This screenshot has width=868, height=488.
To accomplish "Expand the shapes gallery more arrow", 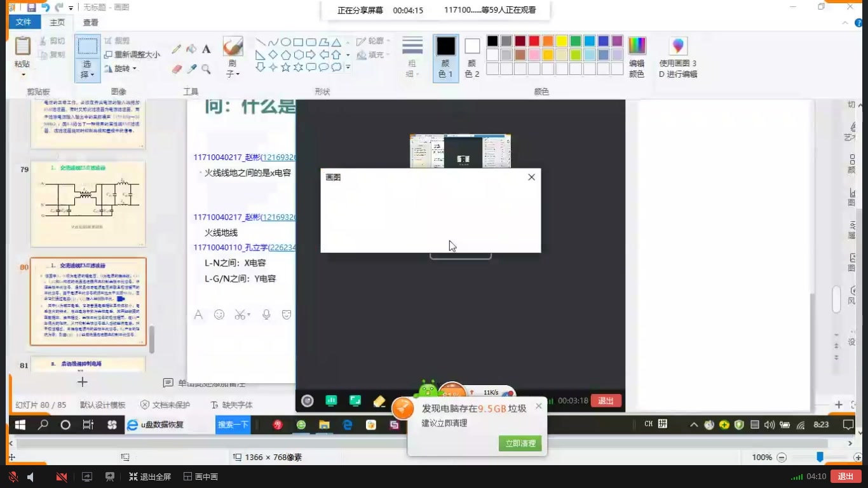I will click(348, 67).
